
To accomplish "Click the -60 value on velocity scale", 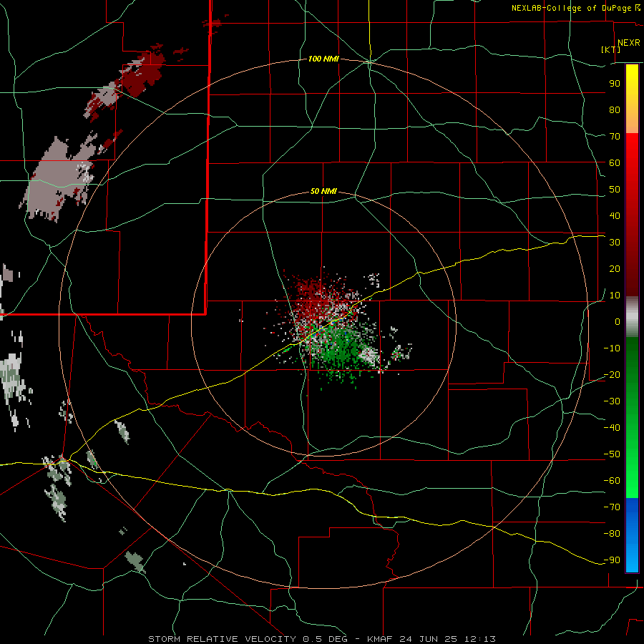I will [x=612, y=481].
